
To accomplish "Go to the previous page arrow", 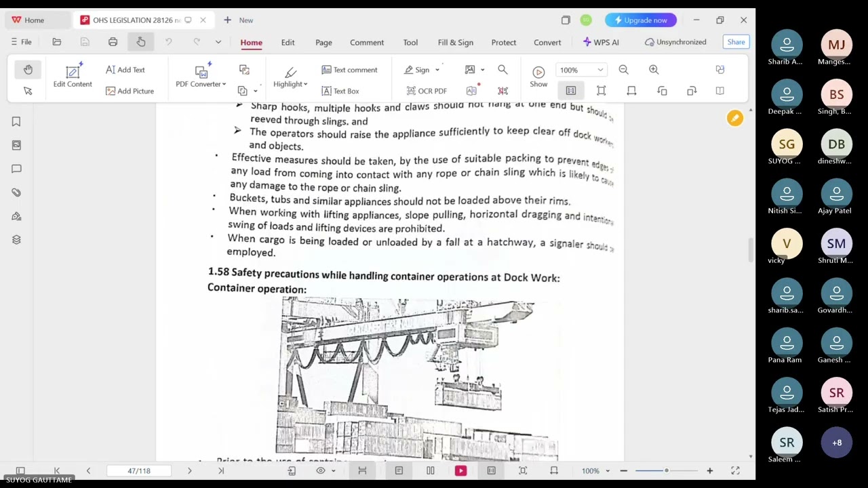I will point(88,470).
